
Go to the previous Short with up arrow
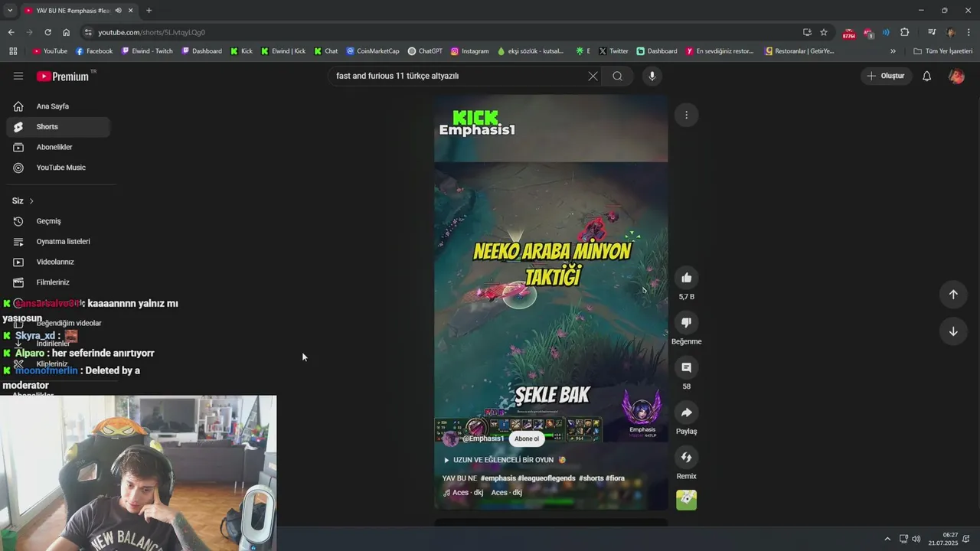click(953, 295)
